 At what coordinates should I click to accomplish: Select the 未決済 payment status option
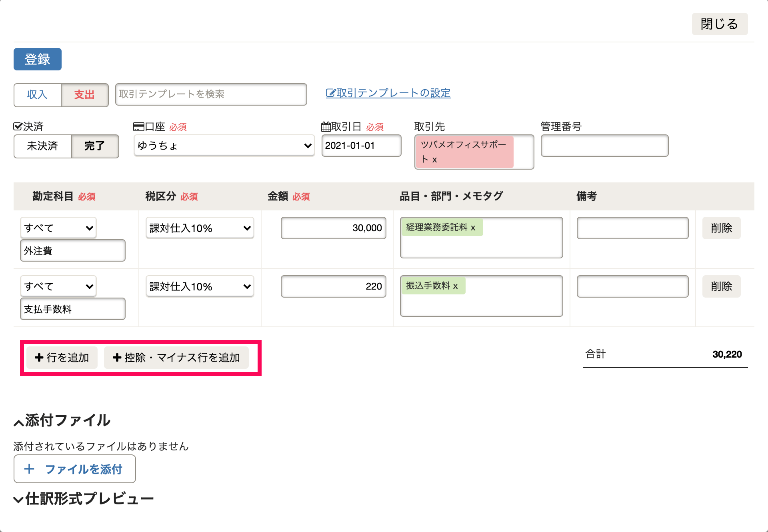point(42,146)
